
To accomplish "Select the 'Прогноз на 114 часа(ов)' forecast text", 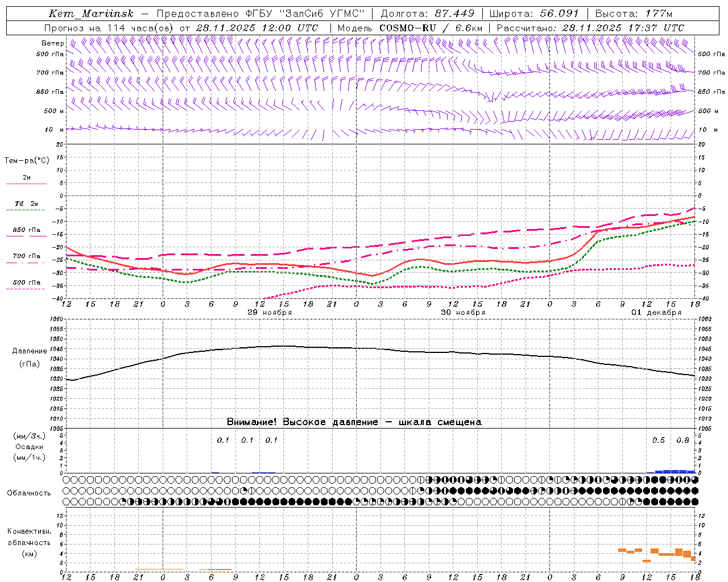I will [109, 28].
